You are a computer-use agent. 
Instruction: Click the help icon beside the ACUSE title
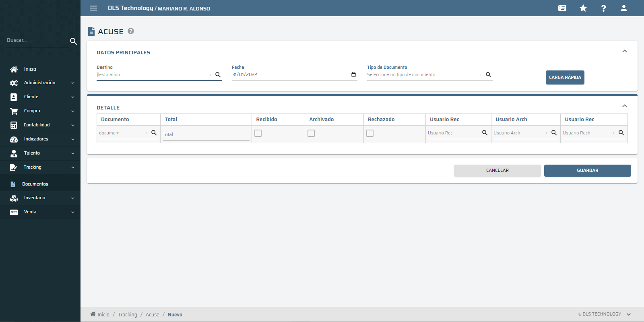[131, 31]
